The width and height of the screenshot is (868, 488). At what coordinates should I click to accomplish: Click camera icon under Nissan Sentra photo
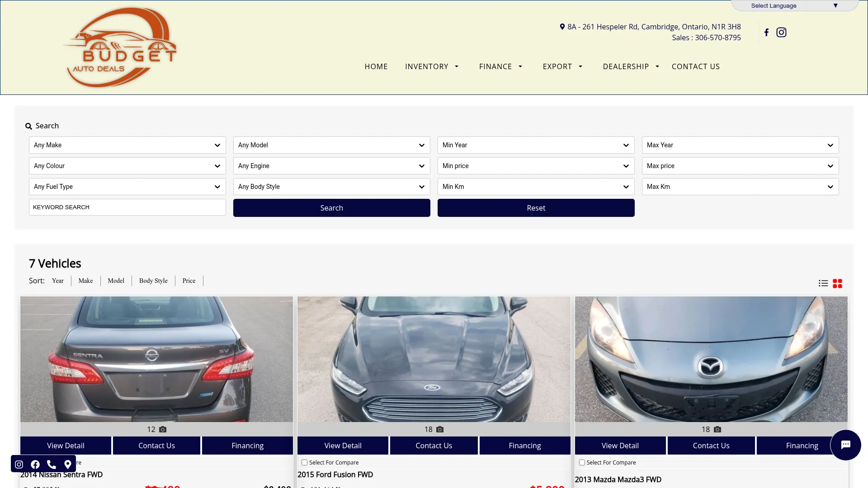coord(163,429)
